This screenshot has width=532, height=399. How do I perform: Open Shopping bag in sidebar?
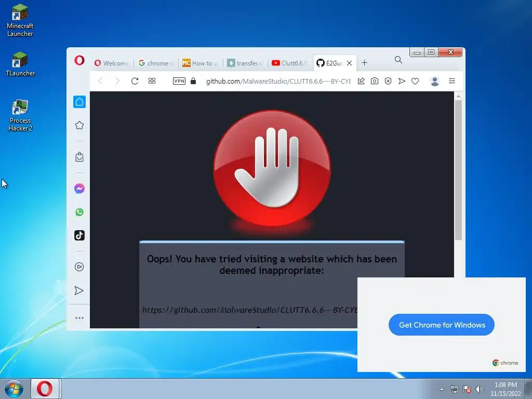pyautogui.click(x=79, y=157)
